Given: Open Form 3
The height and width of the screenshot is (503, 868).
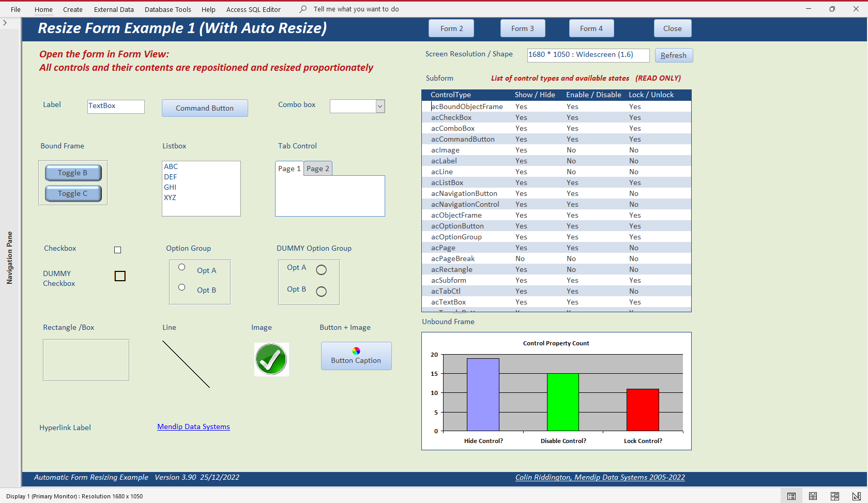Looking at the screenshot, I should click(523, 28).
